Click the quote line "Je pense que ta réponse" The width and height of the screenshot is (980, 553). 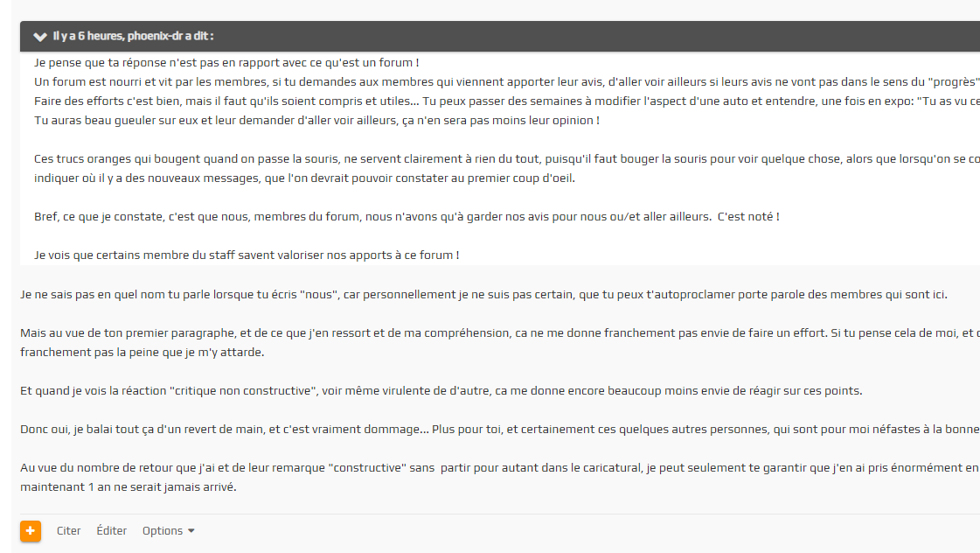tap(226, 63)
